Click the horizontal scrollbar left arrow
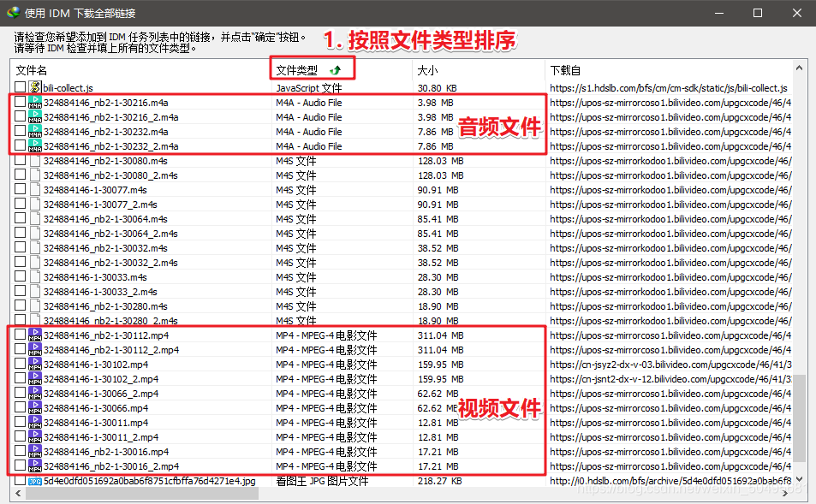The width and height of the screenshot is (816, 504). tap(18, 493)
